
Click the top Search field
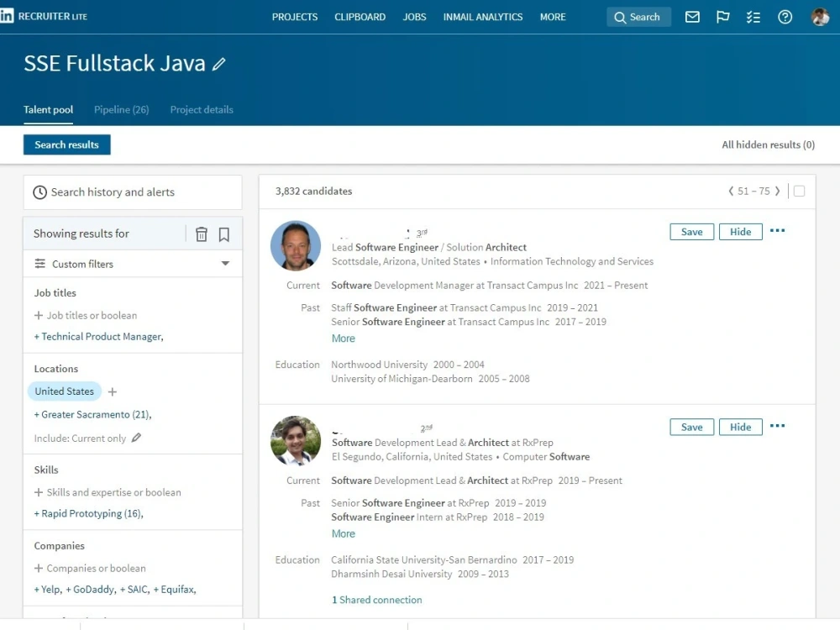[x=638, y=17]
